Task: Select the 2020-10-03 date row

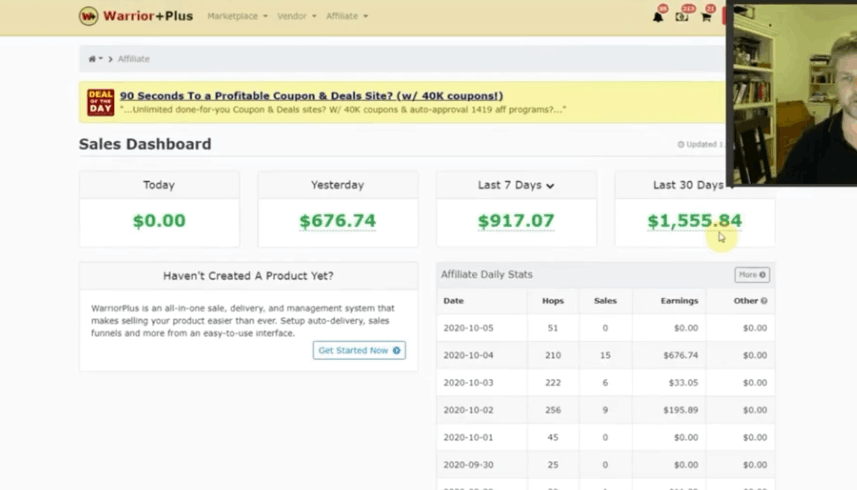Action: click(x=605, y=382)
